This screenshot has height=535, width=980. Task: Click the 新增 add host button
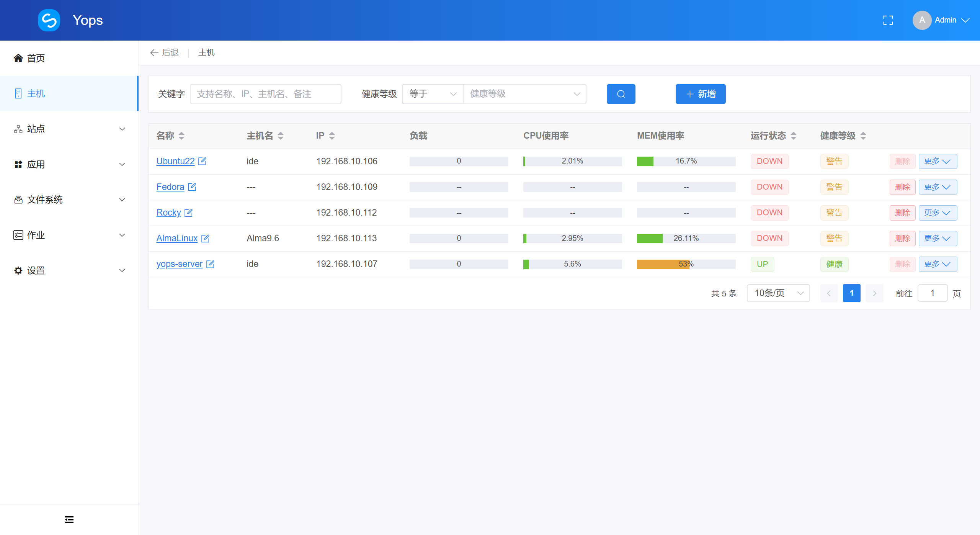coord(700,94)
